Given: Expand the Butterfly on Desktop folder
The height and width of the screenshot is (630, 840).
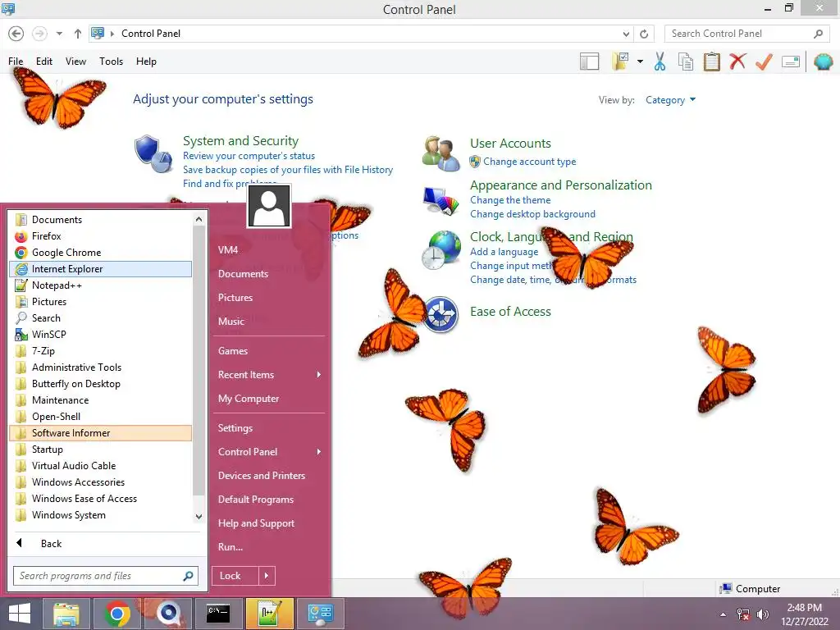Looking at the screenshot, I should pyautogui.click(x=101, y=384).
